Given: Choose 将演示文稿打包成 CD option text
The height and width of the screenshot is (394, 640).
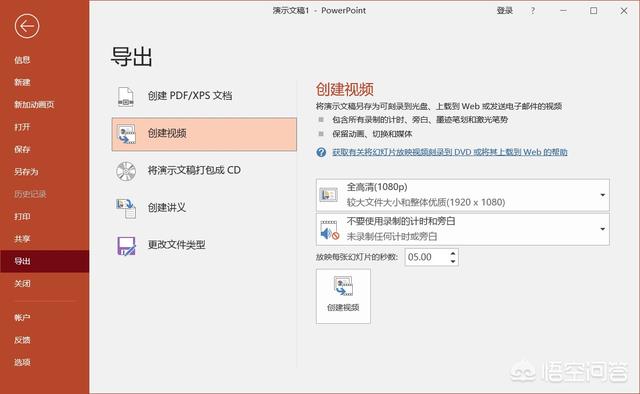Looking at the screenshot, I should (194, 170).
